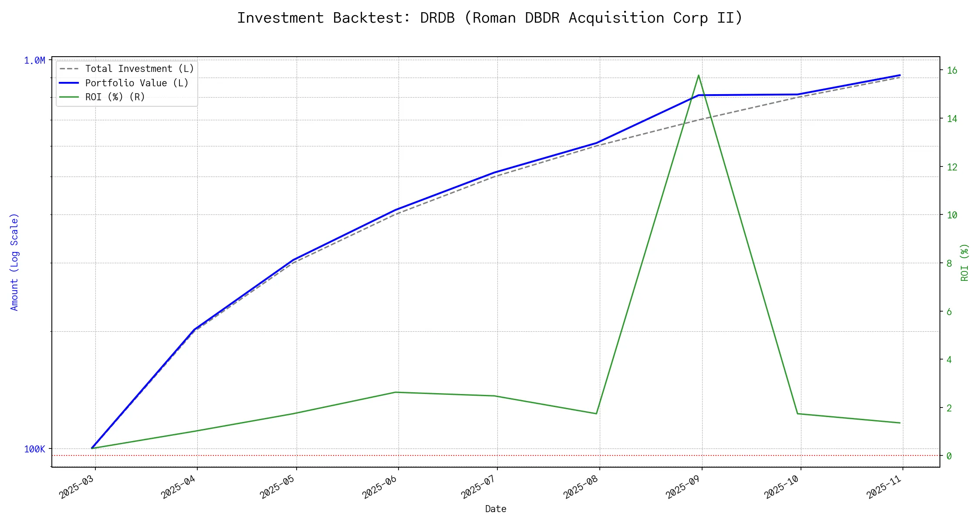Click the ROI peak near 16 percent
The height and width of the screenshot is (523, 980).
coord(699,75)
